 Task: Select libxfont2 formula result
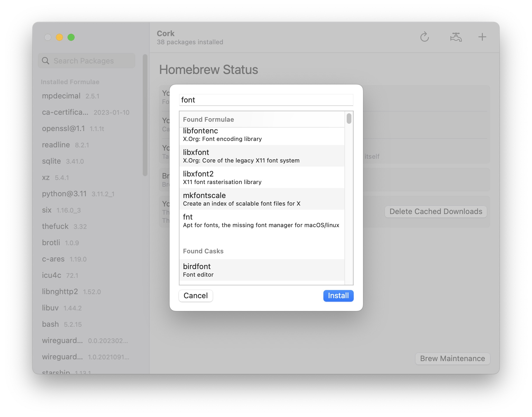tap(262, 177)
